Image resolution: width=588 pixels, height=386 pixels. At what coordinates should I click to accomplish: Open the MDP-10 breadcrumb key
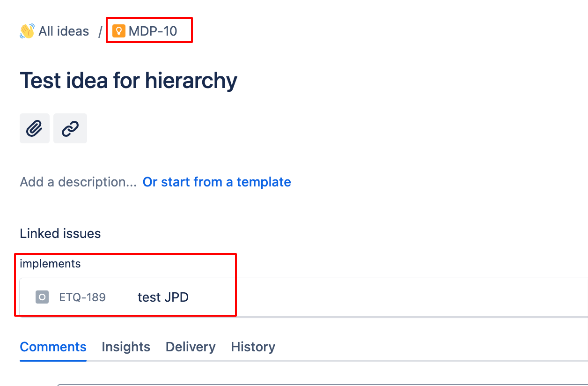pos(153,31)
